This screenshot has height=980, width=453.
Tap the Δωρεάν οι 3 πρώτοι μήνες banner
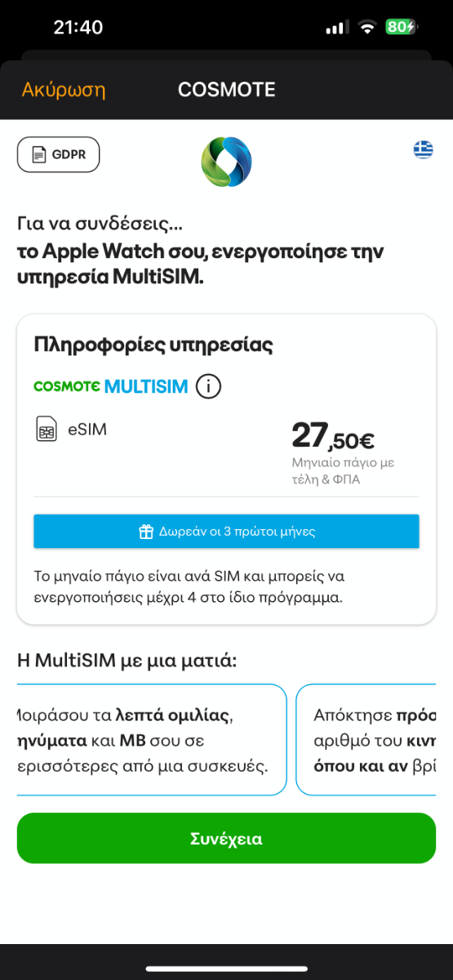point(226,532)
